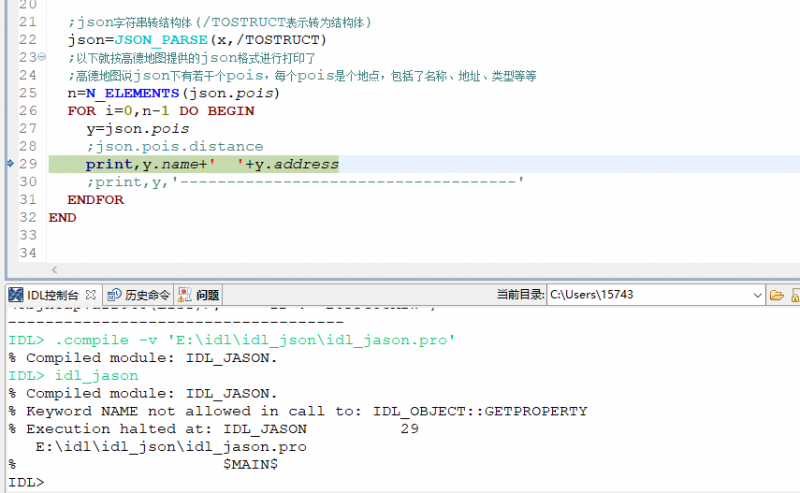This screenshot has height=493, width=800.
Task: Click the error file path E:\idl\idl_json\idl_jason.pro
Action: point(170,447)
